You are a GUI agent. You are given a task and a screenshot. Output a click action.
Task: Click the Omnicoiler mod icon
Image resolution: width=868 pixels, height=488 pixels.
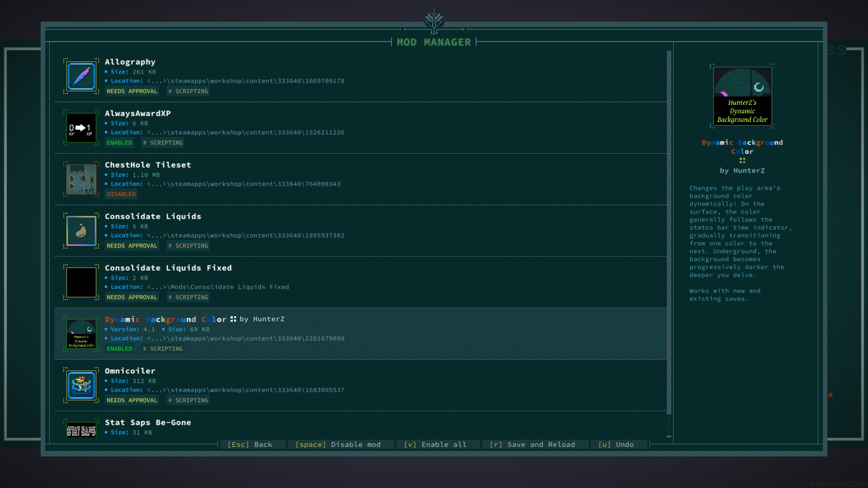81,385
